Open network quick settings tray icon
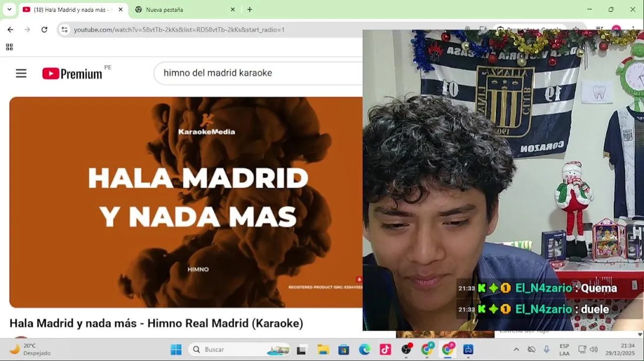644x361 pixels. coord(582,349)
